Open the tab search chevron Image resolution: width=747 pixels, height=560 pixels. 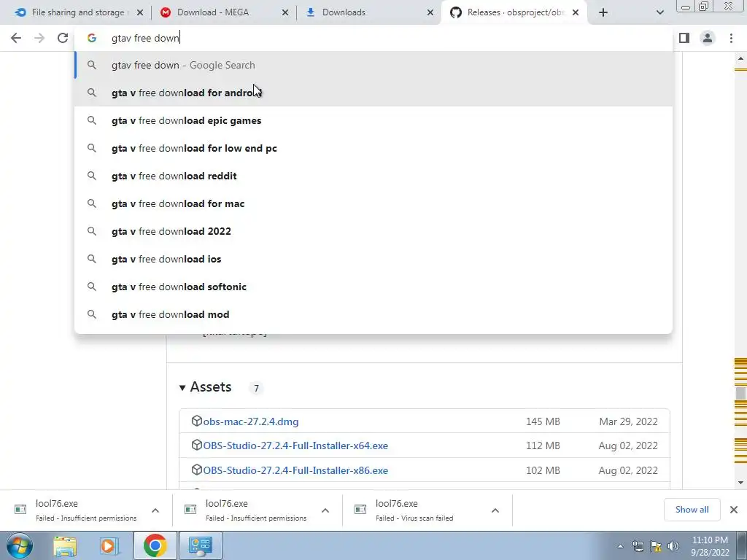click(659, 12)
